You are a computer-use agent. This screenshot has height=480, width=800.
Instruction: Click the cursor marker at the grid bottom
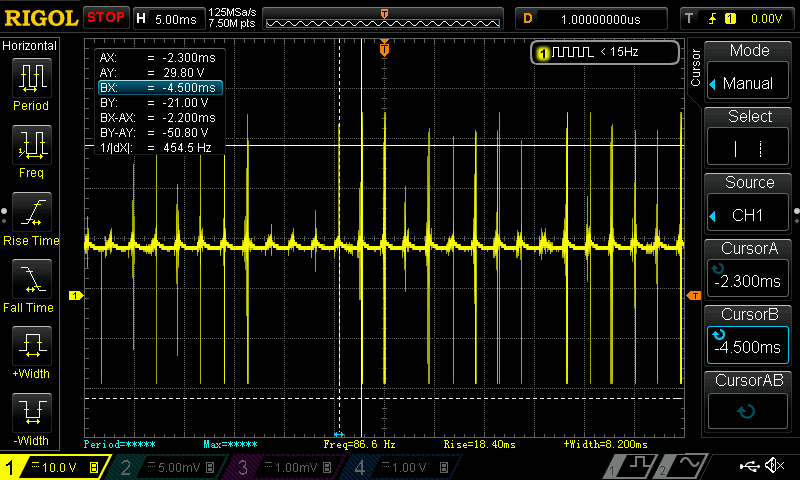(339, 434)
